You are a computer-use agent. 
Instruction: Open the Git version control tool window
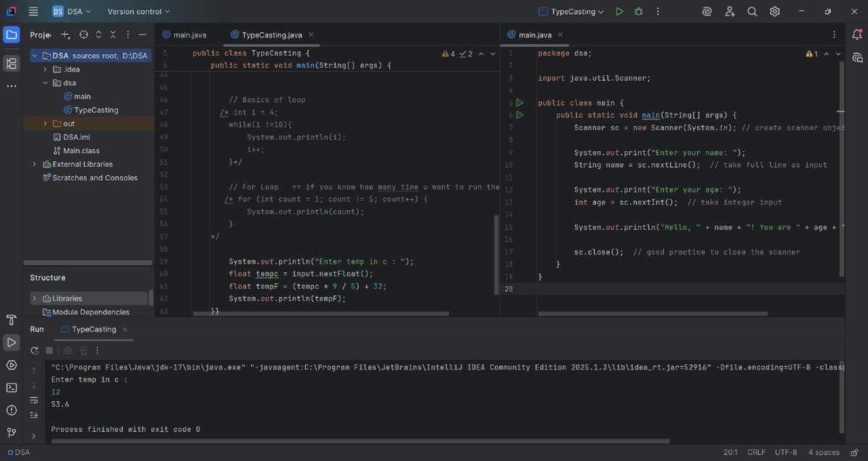point(12,433)
